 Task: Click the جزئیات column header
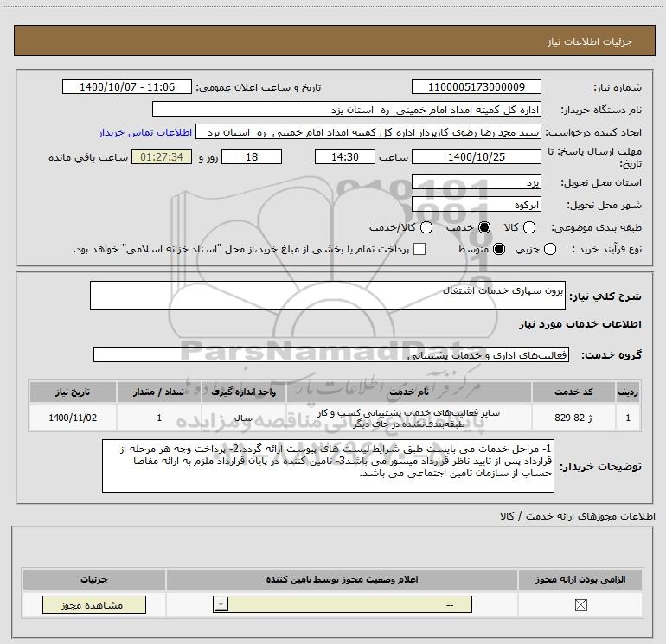pos(94,579)
